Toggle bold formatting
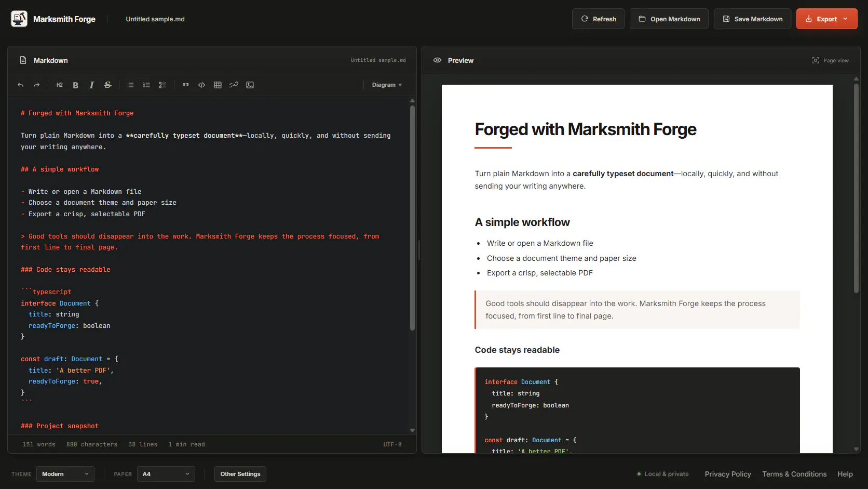Viewport: 868px width, 489px height. [x=76, y=85]
